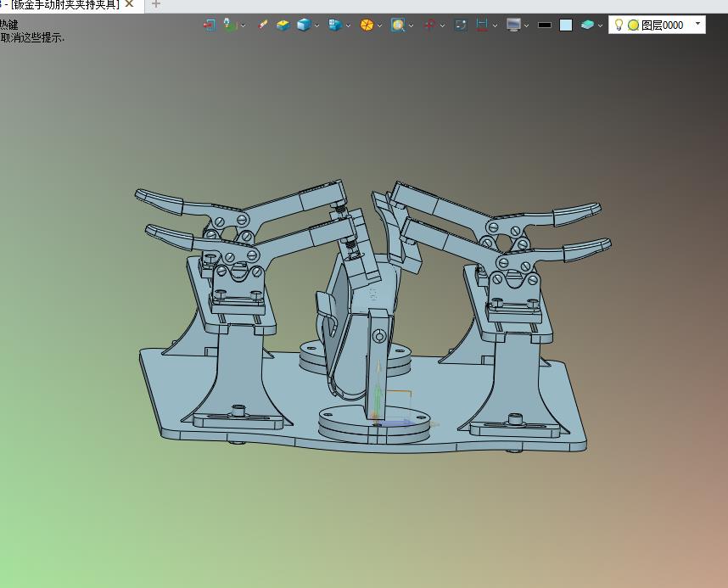The height and width of the screenshot is (588, 728).
Task: Close the 钣金手动肘夹夹持夹具 document tab
Action: (130, 3)
